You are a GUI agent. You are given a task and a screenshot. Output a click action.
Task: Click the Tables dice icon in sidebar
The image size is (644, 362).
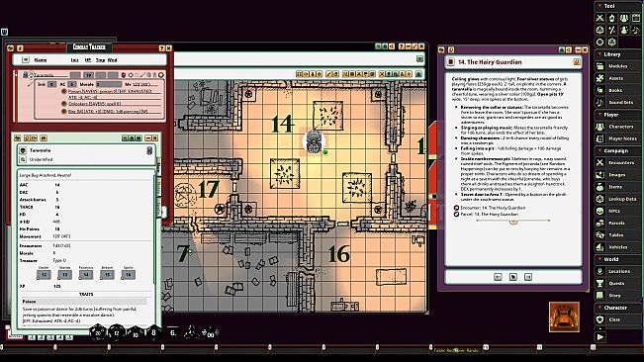[600, 234]
